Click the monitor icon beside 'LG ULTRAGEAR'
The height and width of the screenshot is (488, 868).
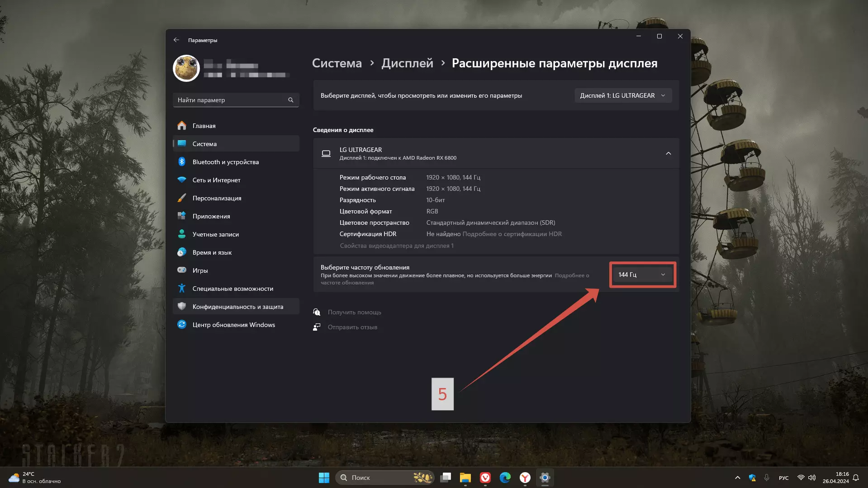pos(326,154)
